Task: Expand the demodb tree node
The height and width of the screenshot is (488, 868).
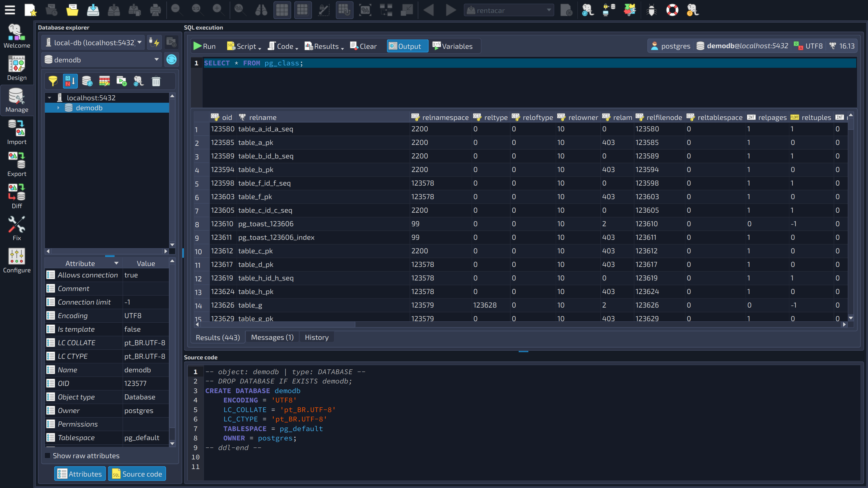Action: coord(58,108)
